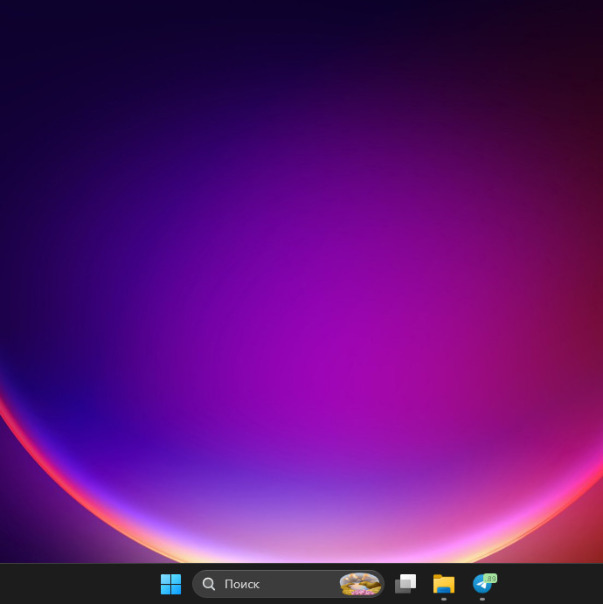
Task: Click the dark top-right corner of the desktop
Action: coord(588,15)
